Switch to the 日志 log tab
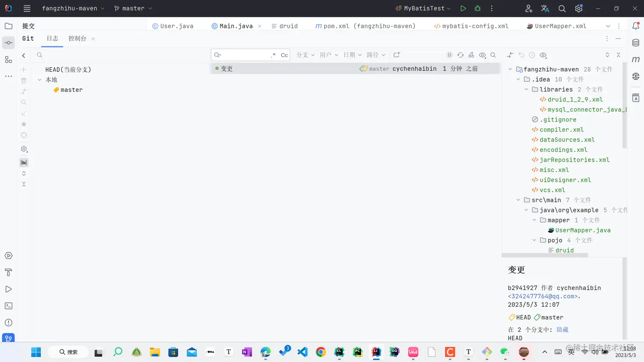644x362 pixels. [52, 38]
